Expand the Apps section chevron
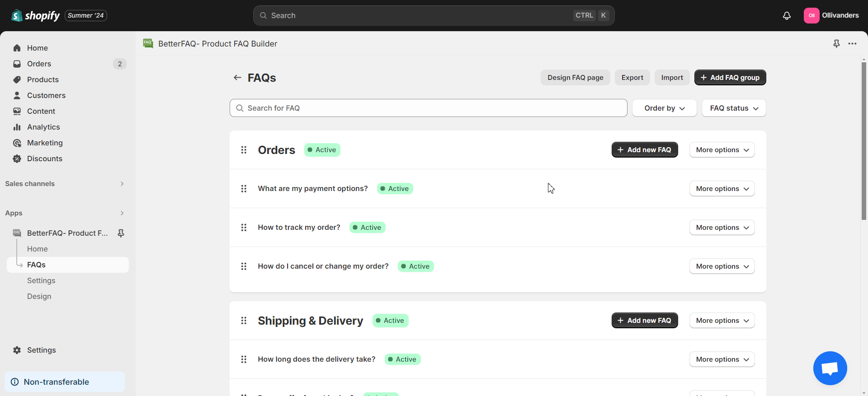The width and height of the screenshot is (868, 396). (122, 213)
